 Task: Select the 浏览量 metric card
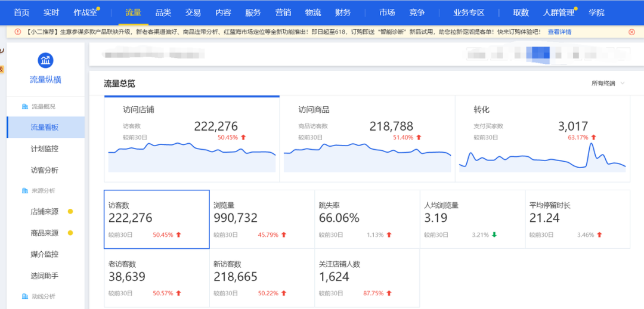pos(262,220)
